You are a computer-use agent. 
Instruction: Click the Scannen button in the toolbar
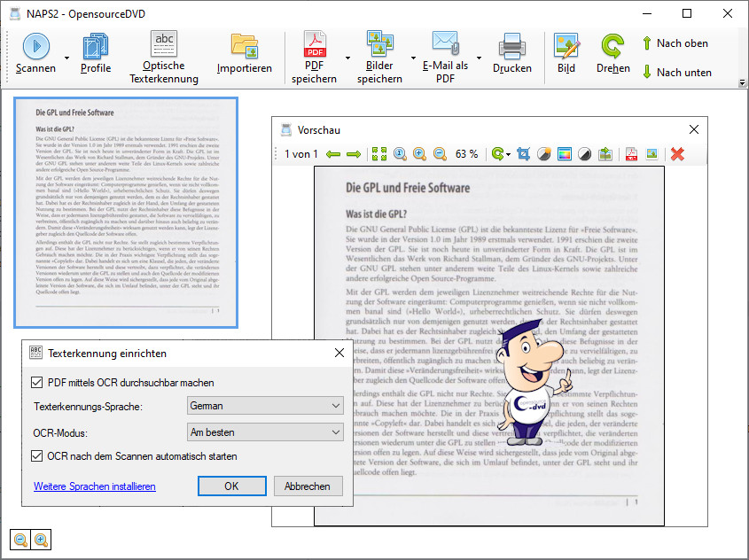click(x=35, y=54)
